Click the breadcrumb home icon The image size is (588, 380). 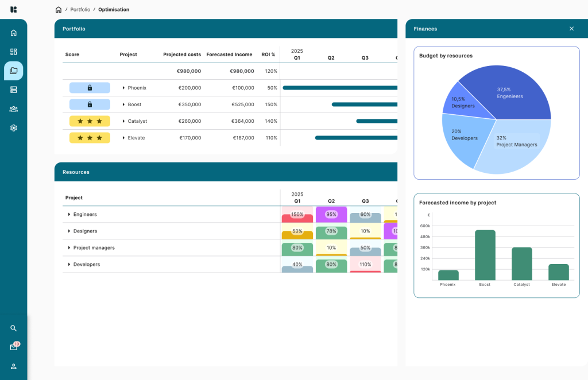coord(59,10)
